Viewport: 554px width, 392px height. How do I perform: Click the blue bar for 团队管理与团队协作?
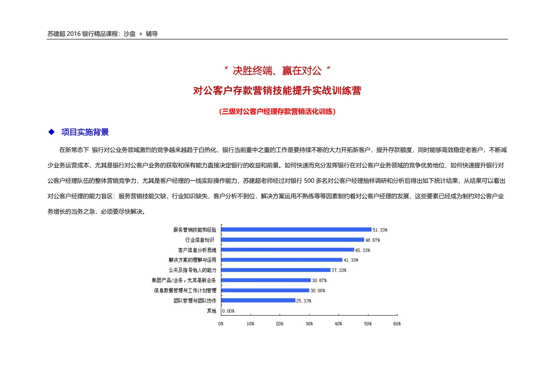[259, 300]
